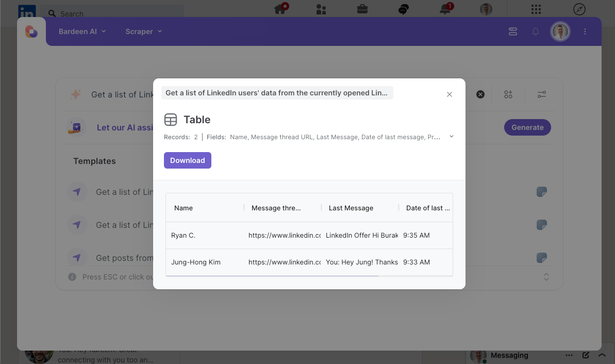Open LinkedIn Notifications bell icon
The height and width of the screenshot is (364, 615).
coord(445,9)
